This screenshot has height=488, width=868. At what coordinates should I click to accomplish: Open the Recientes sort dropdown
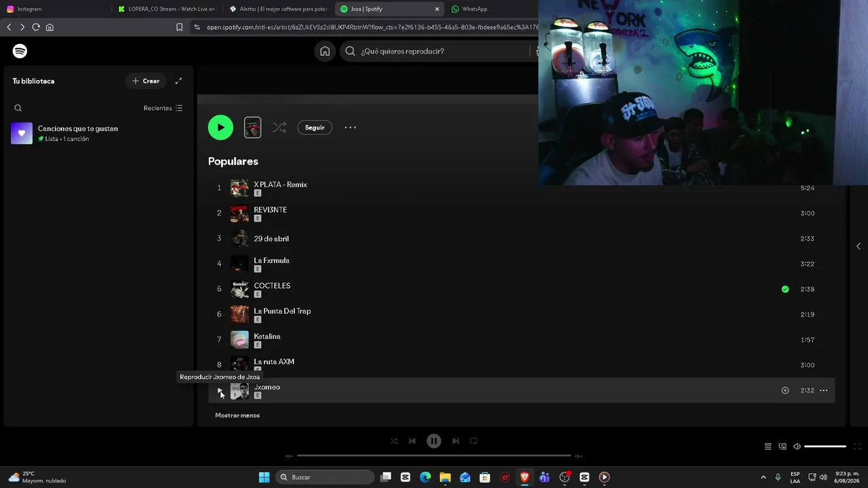(x=163, y=108)
